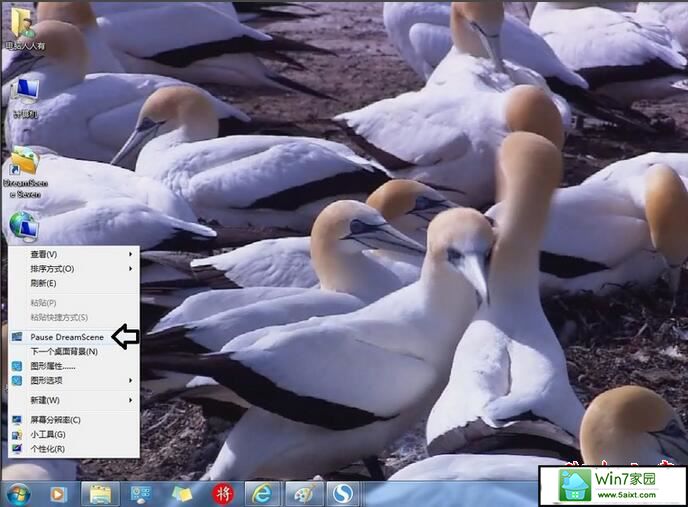Click the 个性化 menu icon

point(17,449)
